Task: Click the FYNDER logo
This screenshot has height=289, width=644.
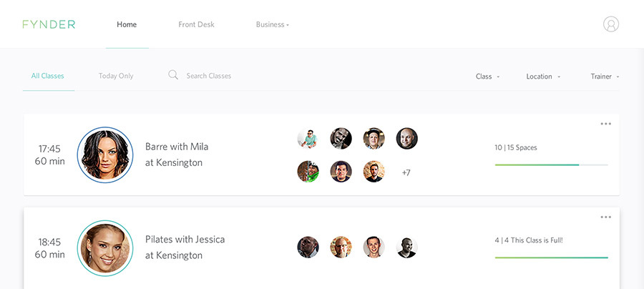Action: coord(49,24)
